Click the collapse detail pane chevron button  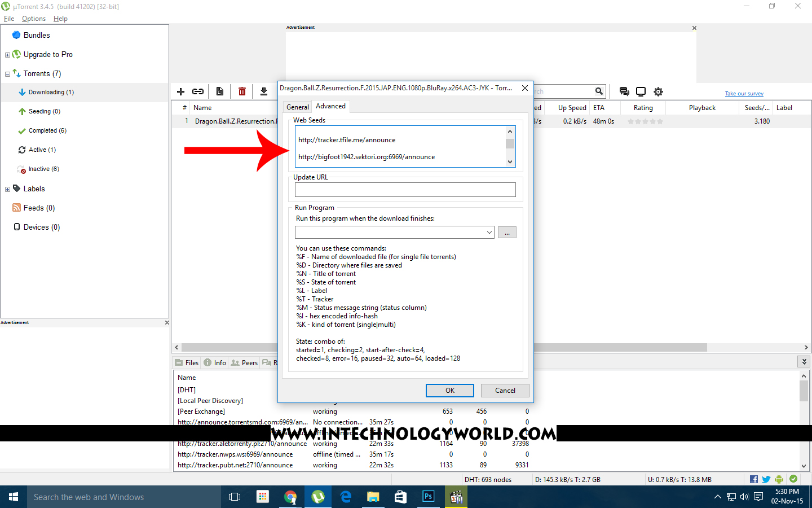(804, 361)
